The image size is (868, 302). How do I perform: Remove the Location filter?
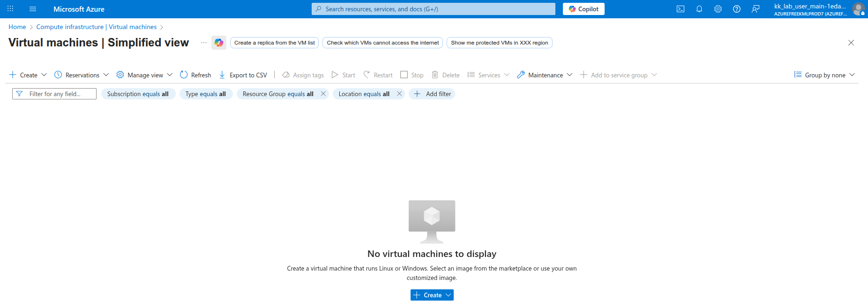point(399,94)
